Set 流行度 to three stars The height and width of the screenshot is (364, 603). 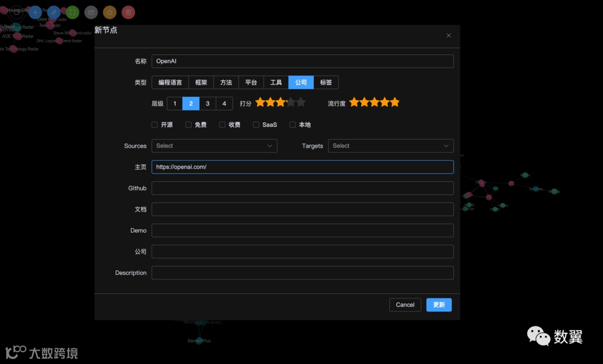pos(375,102)
